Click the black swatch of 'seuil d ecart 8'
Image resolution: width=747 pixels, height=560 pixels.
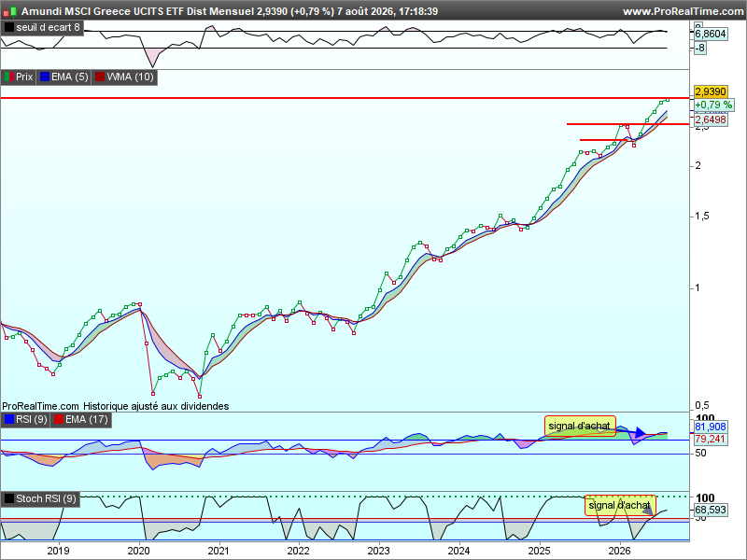(x=9, y=28)
